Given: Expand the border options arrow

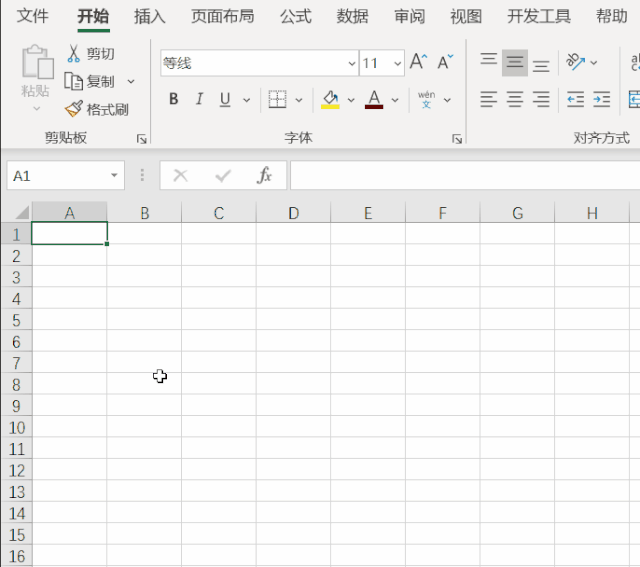Looking at the screenshot, I should (x=299, y=100).
